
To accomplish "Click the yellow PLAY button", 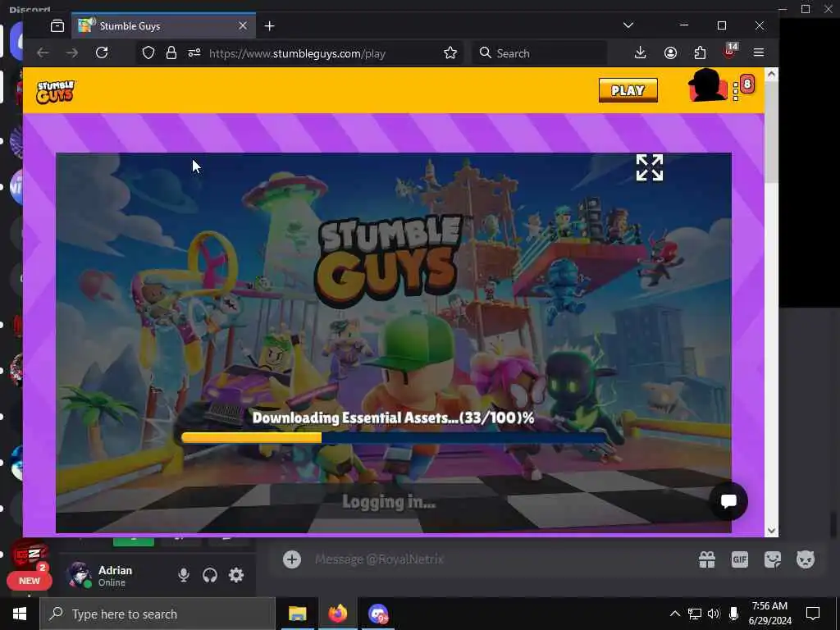I will [x=628, y=90].
